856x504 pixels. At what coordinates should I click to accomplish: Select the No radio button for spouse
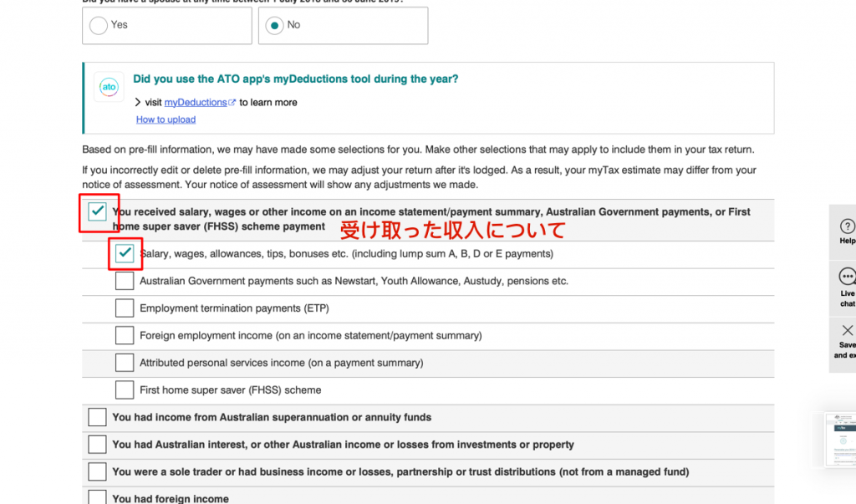tap(274, 25)
